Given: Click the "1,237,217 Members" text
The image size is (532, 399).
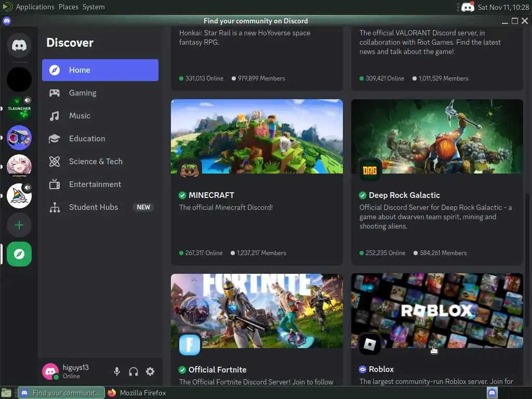Looking at the screenshot, I should [261, 253].
